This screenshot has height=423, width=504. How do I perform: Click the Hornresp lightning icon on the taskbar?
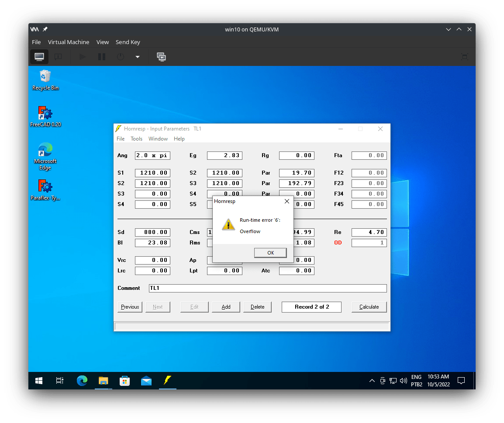(167, 381)
